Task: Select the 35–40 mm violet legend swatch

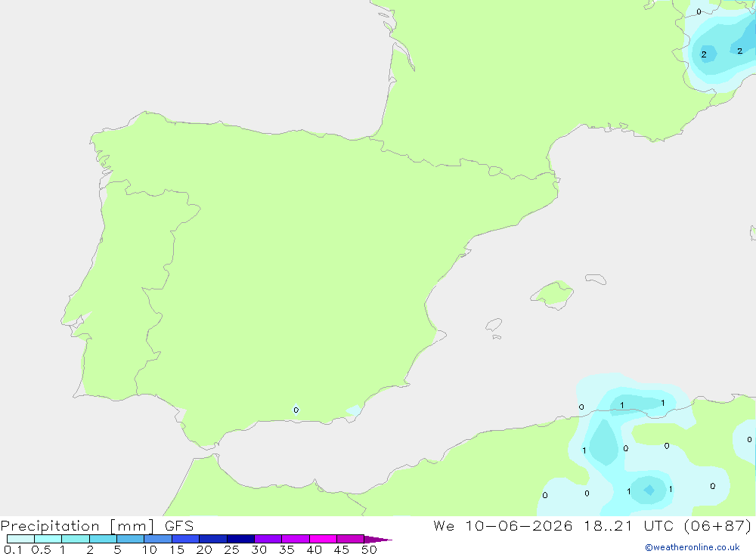Action: click(296, 539)
